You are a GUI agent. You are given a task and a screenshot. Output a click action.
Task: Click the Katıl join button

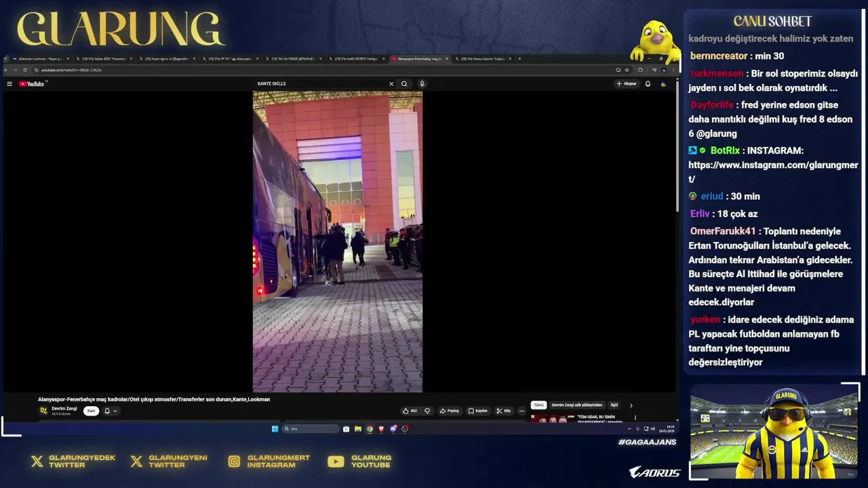(x=91, y=411)
